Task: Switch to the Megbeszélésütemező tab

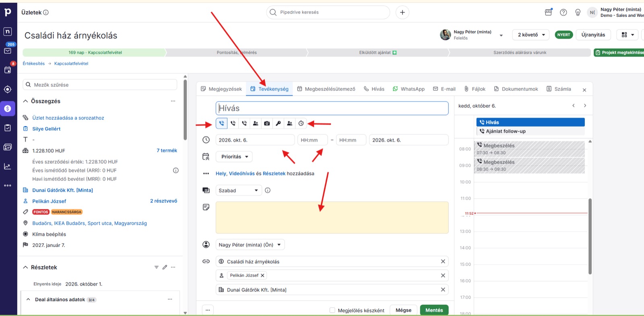Action: coord(326,89)
